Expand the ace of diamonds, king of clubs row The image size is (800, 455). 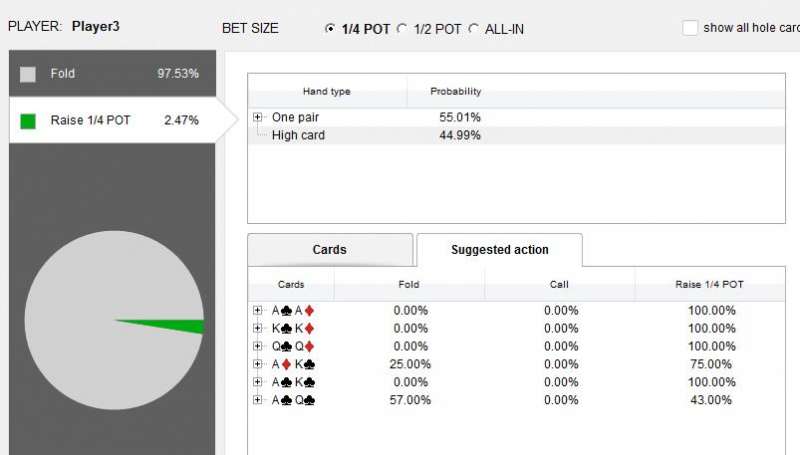[258, 364]
